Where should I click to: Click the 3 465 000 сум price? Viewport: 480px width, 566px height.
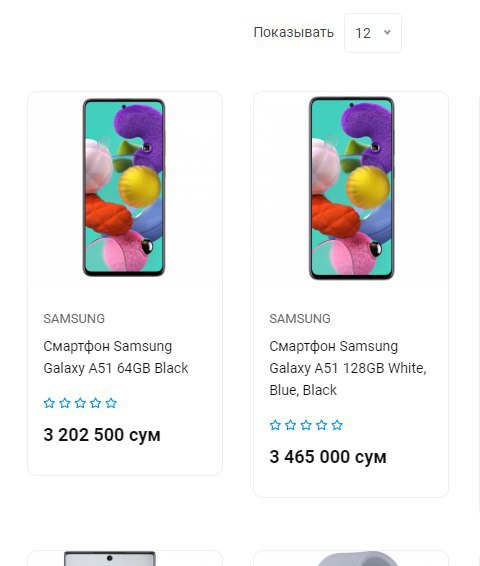pyautogui.click(x=328, y=457)
